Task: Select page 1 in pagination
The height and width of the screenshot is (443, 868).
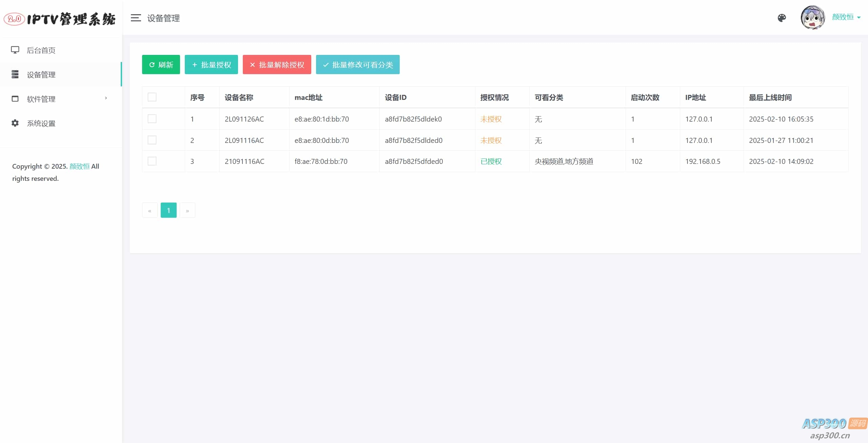Action: [169, 210]
